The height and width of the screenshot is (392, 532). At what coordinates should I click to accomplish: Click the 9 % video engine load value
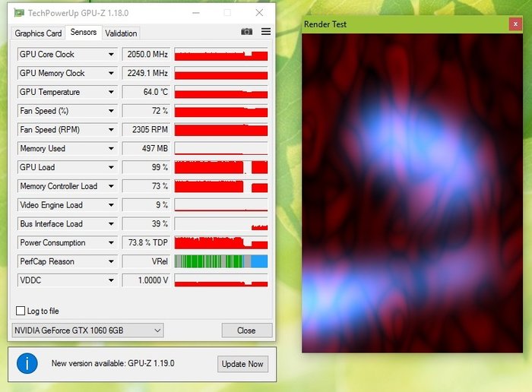[x=146, y=205]
